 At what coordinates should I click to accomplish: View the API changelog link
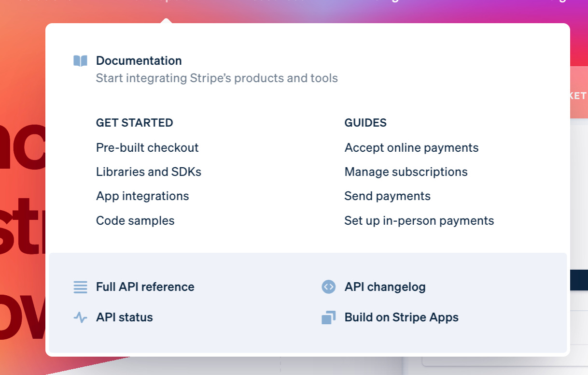(x=385, y=287)
